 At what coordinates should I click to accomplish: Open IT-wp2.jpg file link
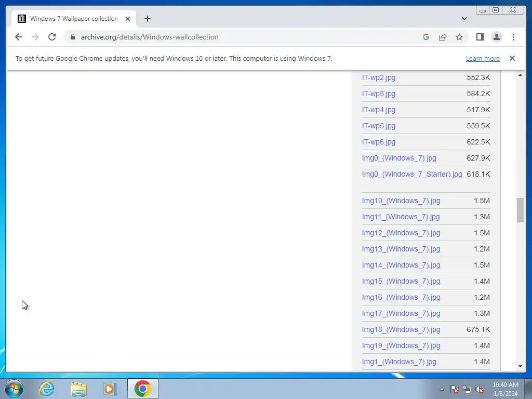coord(379,77)
